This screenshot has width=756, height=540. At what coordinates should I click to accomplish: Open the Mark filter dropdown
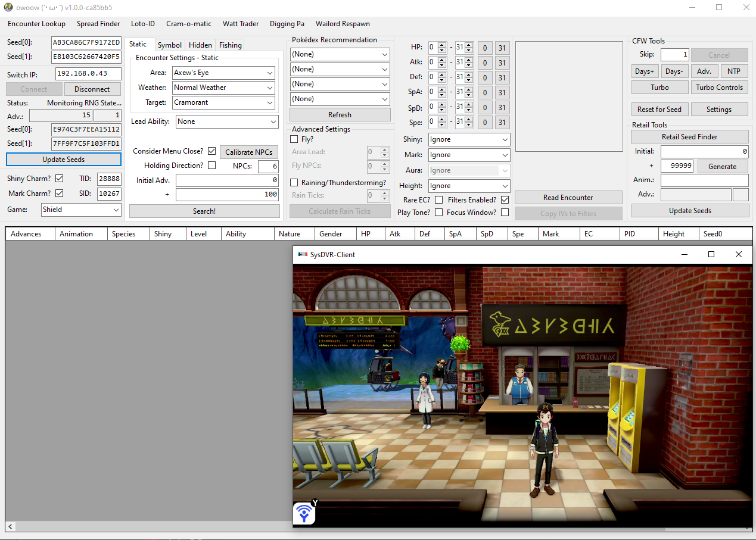click(x=469, y=155)
